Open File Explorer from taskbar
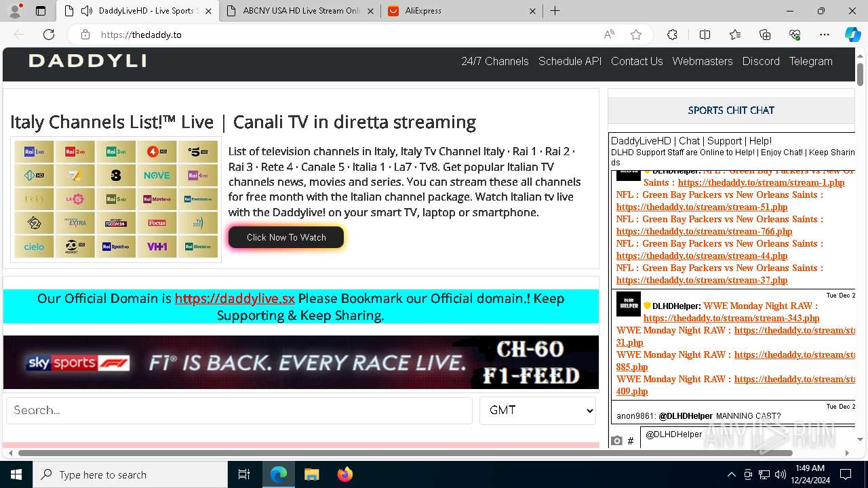 click(312, 474)
